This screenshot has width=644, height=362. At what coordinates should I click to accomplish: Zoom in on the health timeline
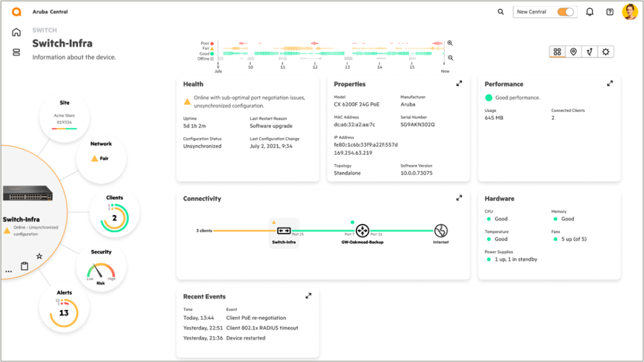point(450,43)
